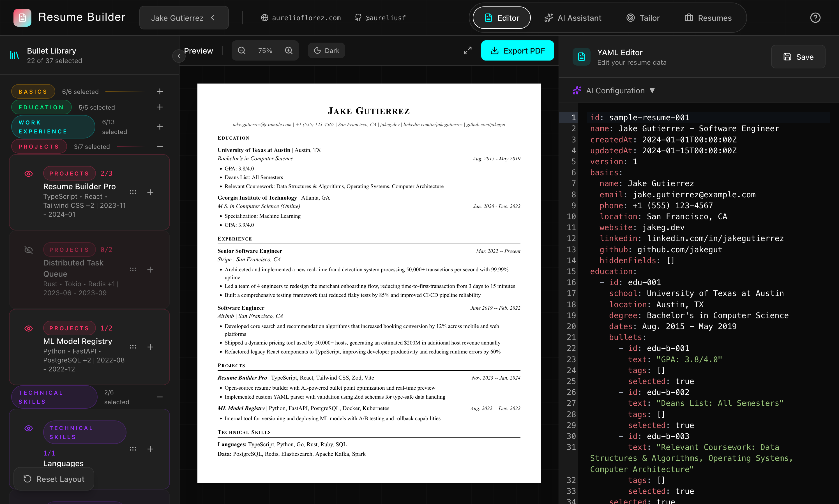Click drag handle on Resume Builder Pro
Screen dimensions: 839x504
pyautogui.click(x=133, y=192)
